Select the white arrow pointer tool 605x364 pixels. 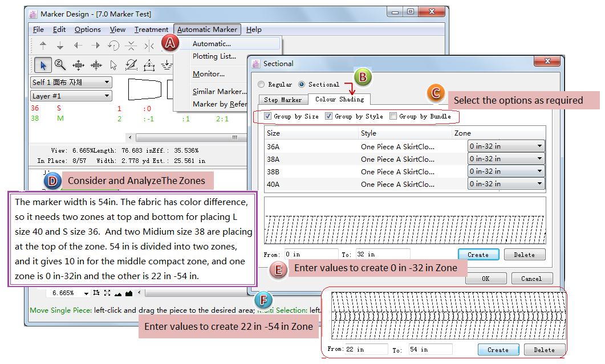pos(113,64)
